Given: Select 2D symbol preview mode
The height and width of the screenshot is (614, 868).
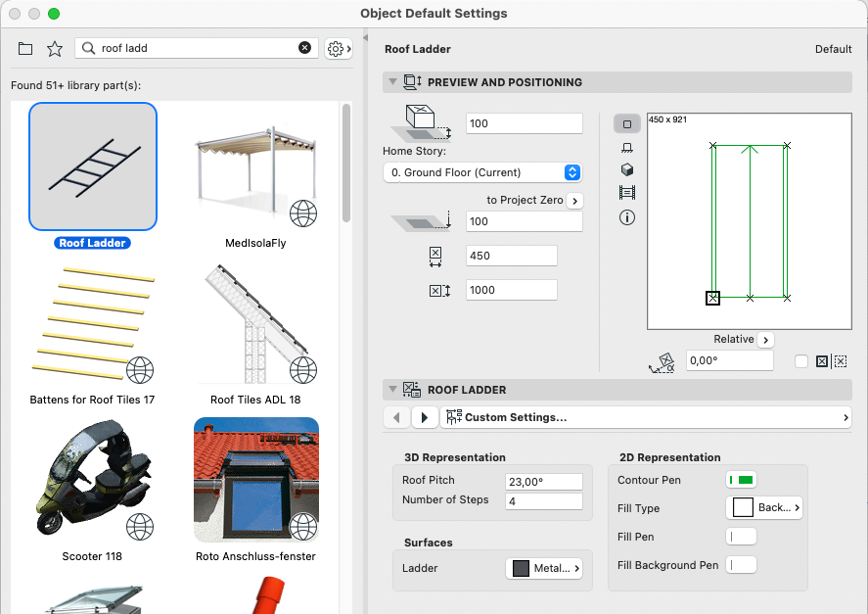Looking at the screenshot, I should [627, 124].
